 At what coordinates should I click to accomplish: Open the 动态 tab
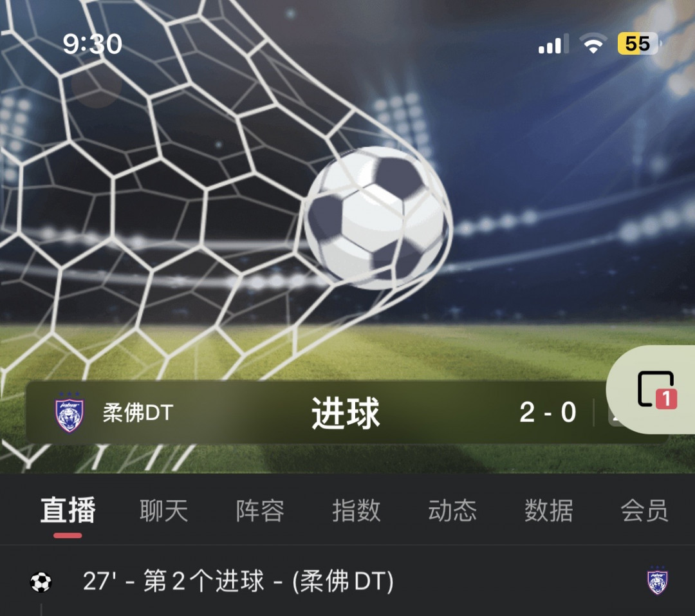452,510
